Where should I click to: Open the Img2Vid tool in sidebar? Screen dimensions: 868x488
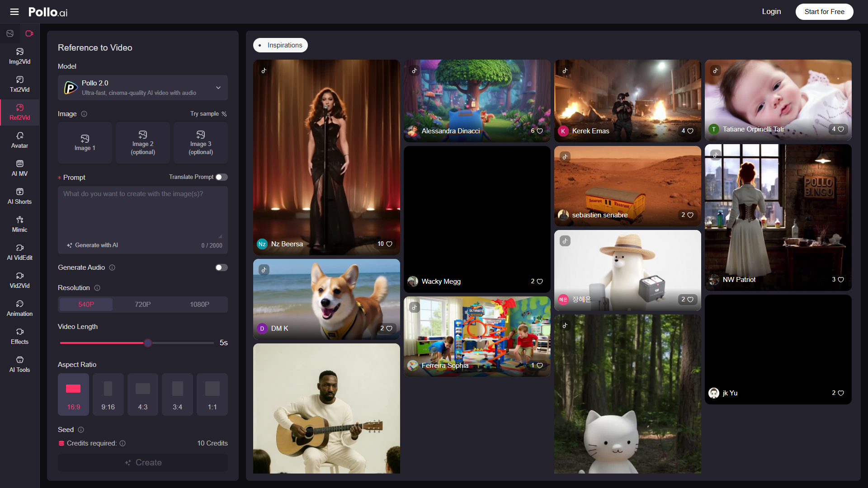(x=19, y=56)
